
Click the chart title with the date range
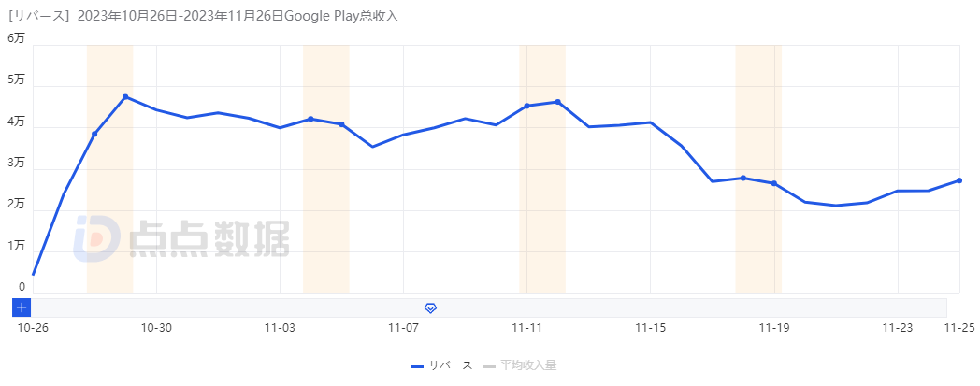pos(204,16)
